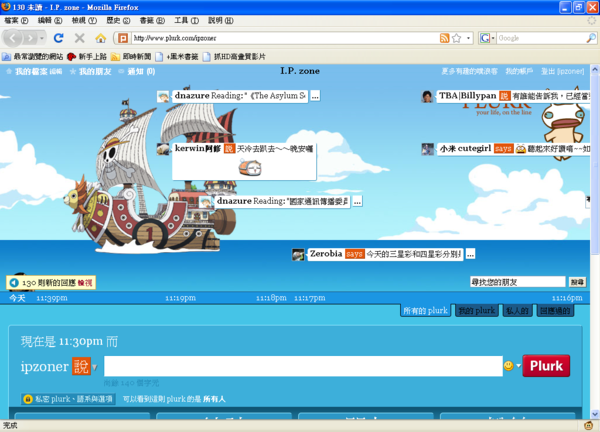Viewport: 600px width, 432px height.
Task: Open the 即時新聞 bookmark folder
Action: point(131,57)
